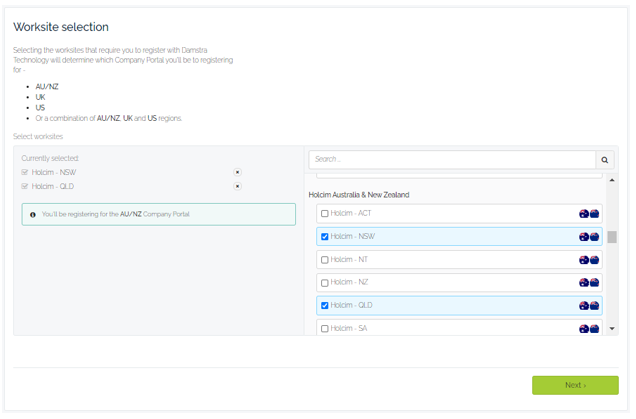Click the Next button
The width and height of the screenshot is (636, 419).
tap(575, 385)
